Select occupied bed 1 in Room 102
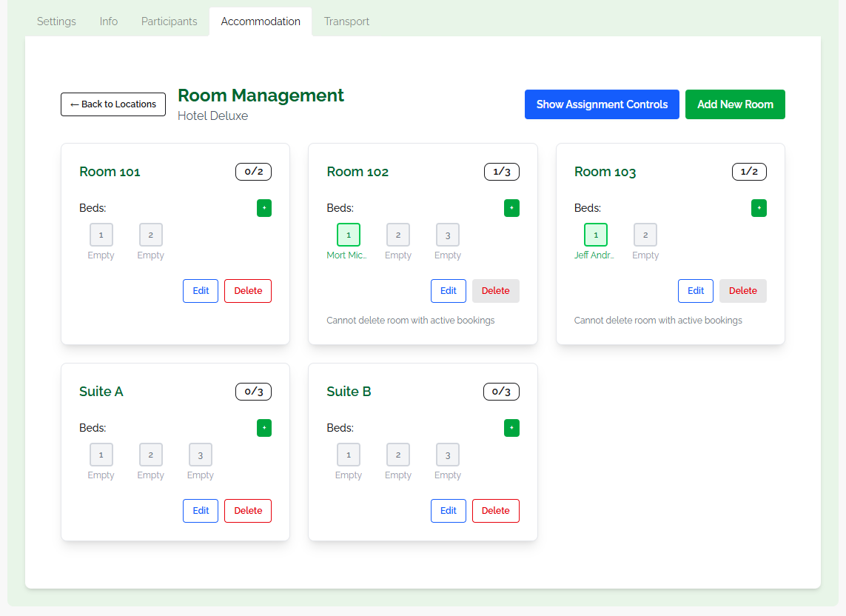Screen dimensions: 846x616 tap(349, 235)
